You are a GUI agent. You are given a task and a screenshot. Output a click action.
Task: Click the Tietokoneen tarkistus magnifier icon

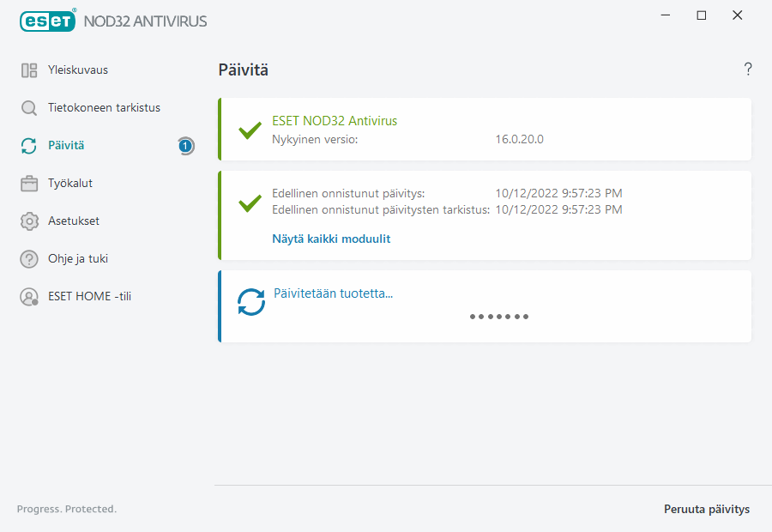click(29, 108)
